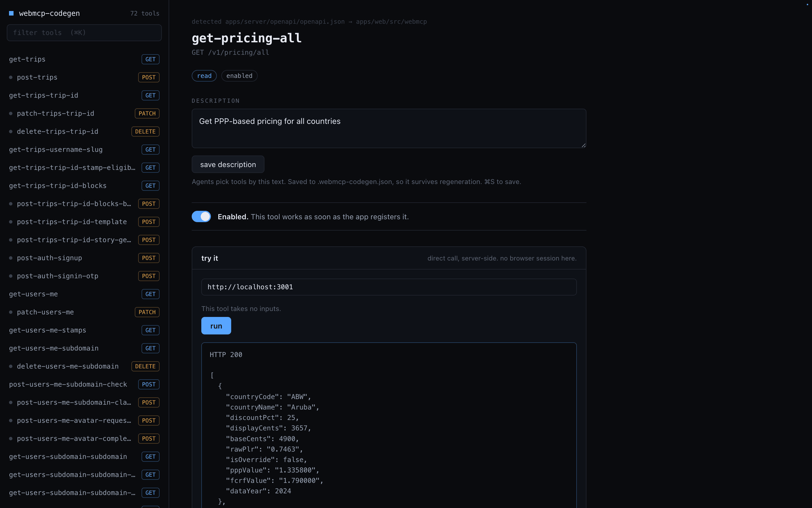Open get-trips-username-slug tool
The width and height of the screenshot is (812, 508).
click(84, 150)
